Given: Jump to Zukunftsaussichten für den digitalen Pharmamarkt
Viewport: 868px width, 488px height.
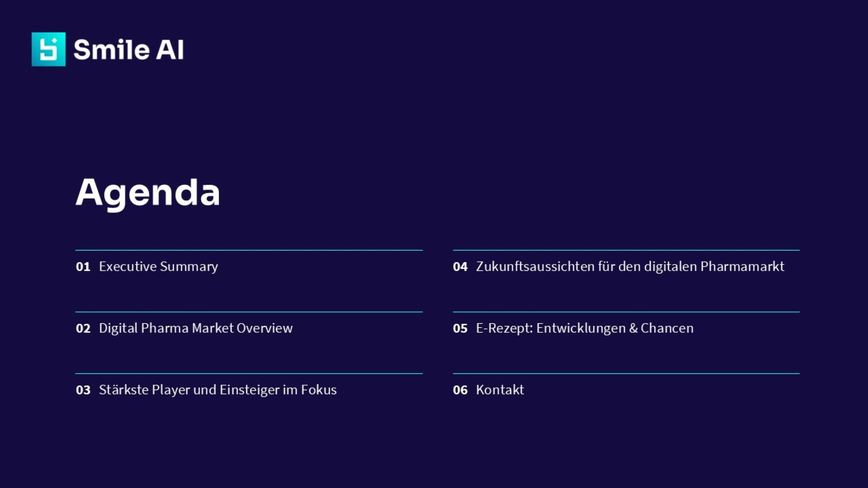Looking at the screenshot, I should [630, 267].
